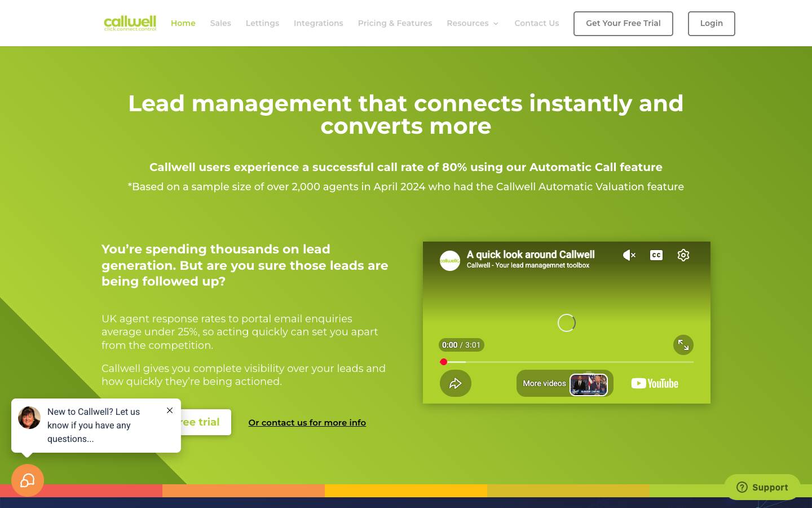The height and width of the screenshot is (508, 812).
Task: Open the orange live chat bubble
Action: (x=28, y=480)
